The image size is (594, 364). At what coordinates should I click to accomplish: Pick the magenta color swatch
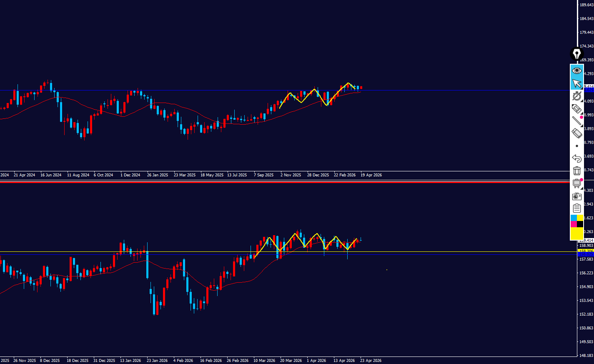[574, 224]
